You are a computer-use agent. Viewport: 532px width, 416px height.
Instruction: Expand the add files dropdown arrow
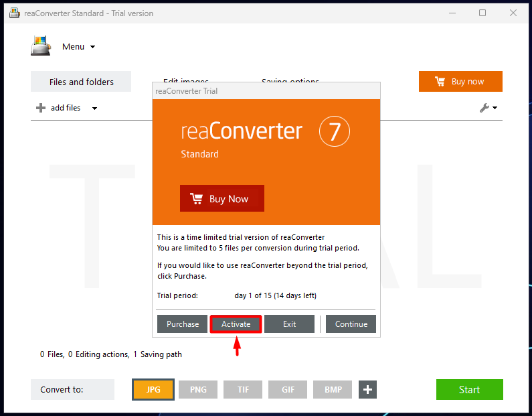pos(94,109)
